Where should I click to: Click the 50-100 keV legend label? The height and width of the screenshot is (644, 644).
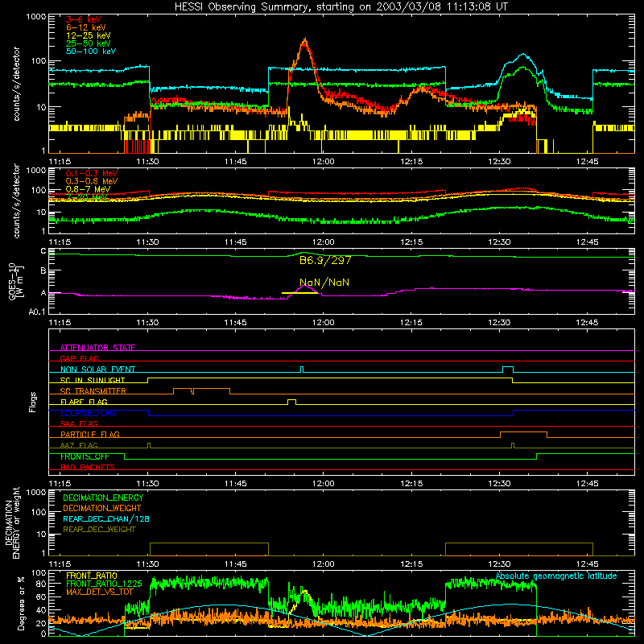[91, 52]
